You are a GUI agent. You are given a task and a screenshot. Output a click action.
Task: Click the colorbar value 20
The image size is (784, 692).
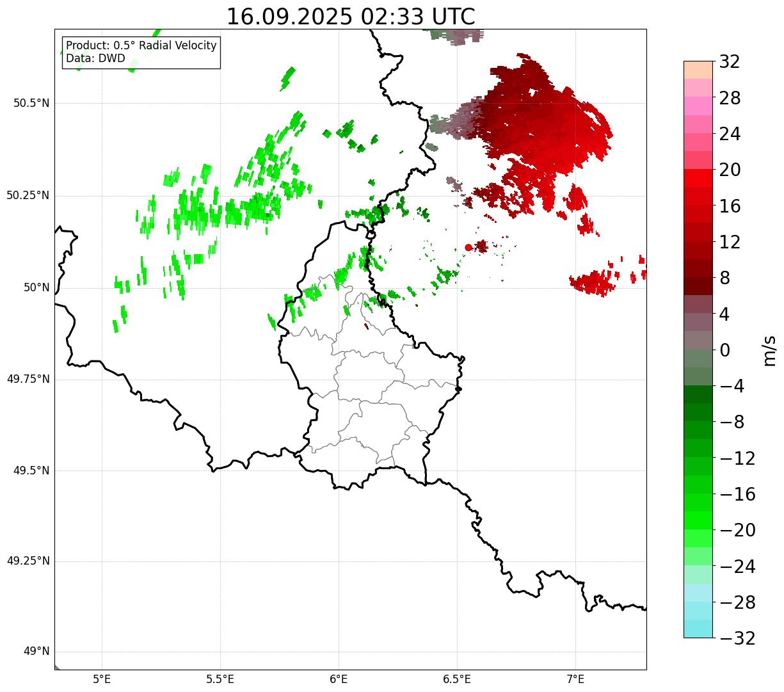[x=730, y=170]
